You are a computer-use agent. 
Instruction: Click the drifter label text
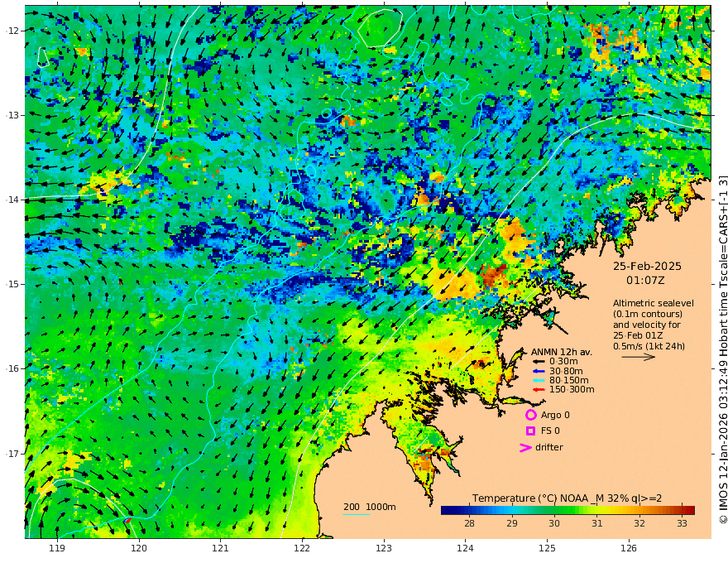point(549,447)
